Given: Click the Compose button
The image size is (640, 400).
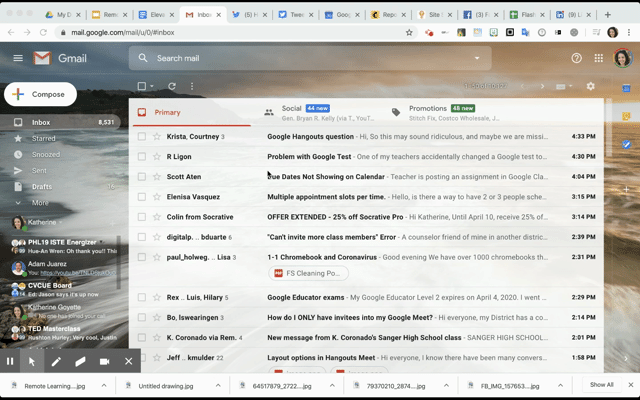Looking at the screenshot, I should (40, 94).
